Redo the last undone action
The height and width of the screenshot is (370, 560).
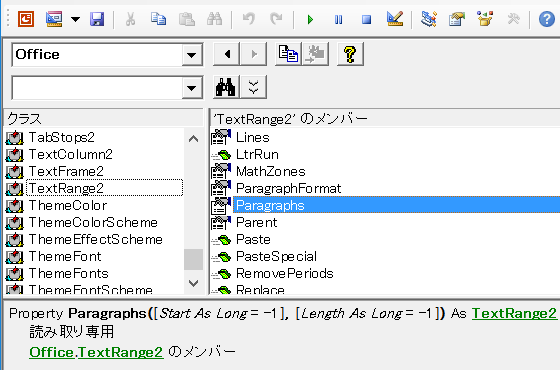click(x=276, y=19)
